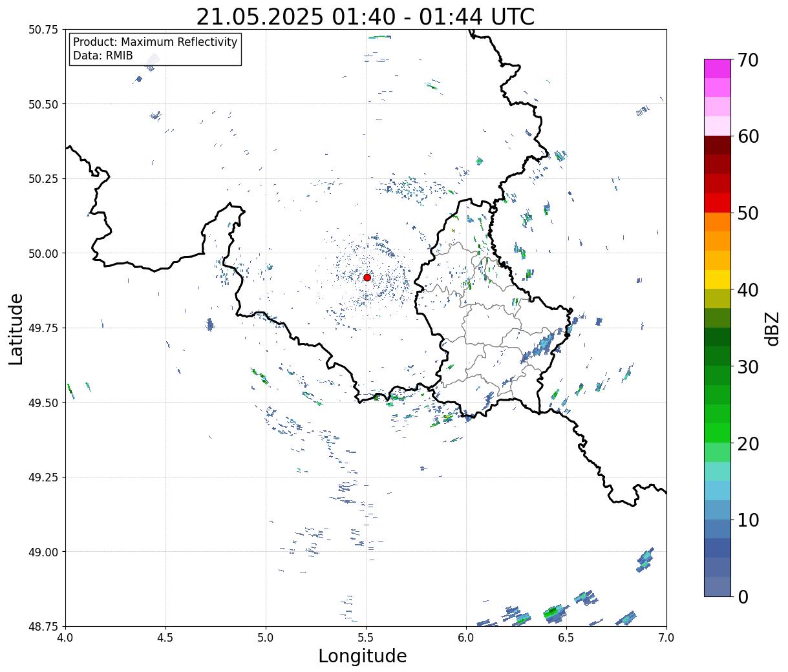
Task: Click the colorbar tick label 30
Action: [748, 367]
